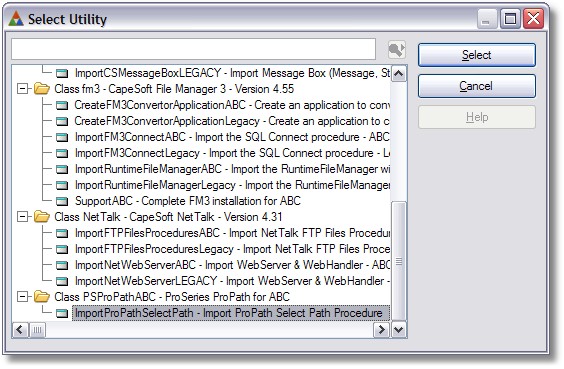The image size is (564, 369).
Task: Select 'Class PSProPathABC - ProSeries ProPath' row
Action: coord(172,297)
